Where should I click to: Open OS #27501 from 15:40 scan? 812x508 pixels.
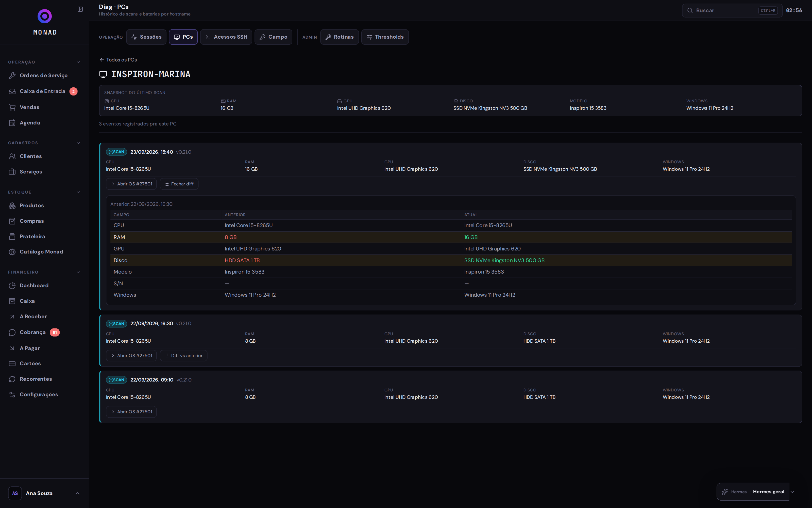[x=131, y=184]
